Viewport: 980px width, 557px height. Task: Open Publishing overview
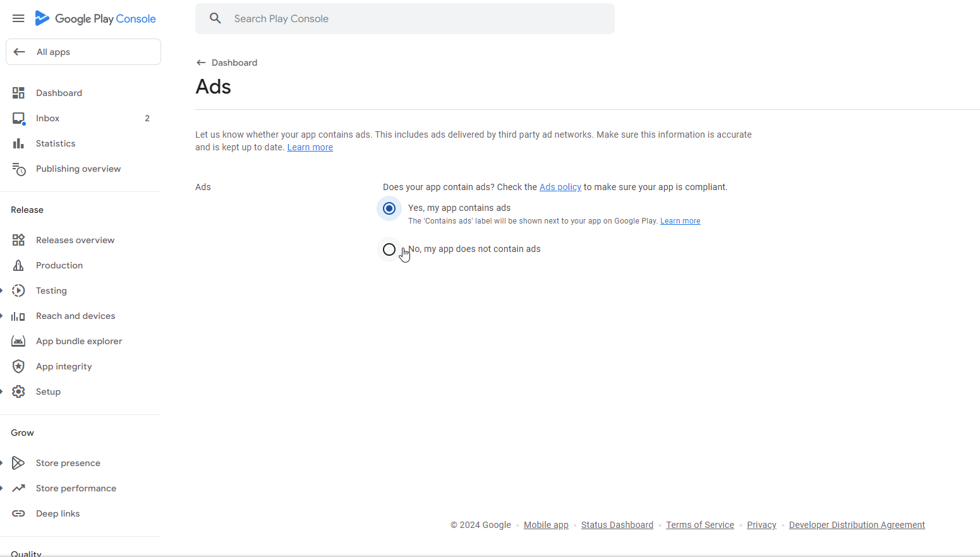[x=78, y=169]
